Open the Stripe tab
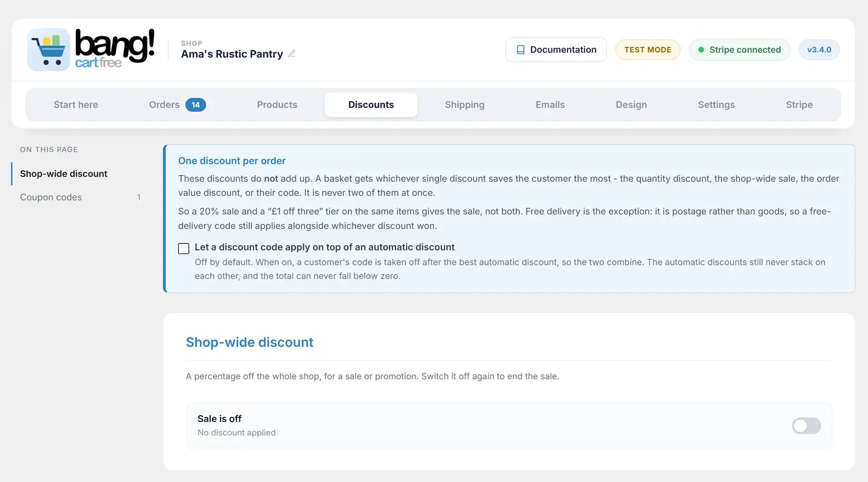This screenshot has width=868, height=482. tap(799, 105)
